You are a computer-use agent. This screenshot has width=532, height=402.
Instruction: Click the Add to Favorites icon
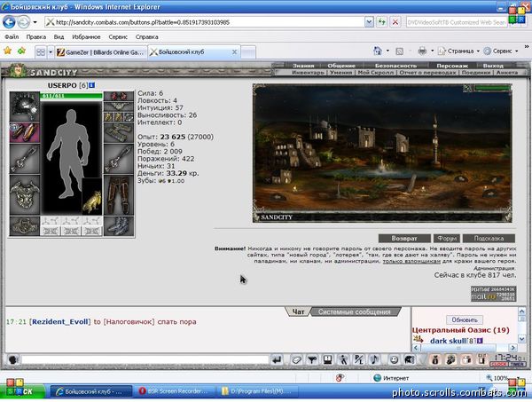pyautogui.click(x=22, y=51)
